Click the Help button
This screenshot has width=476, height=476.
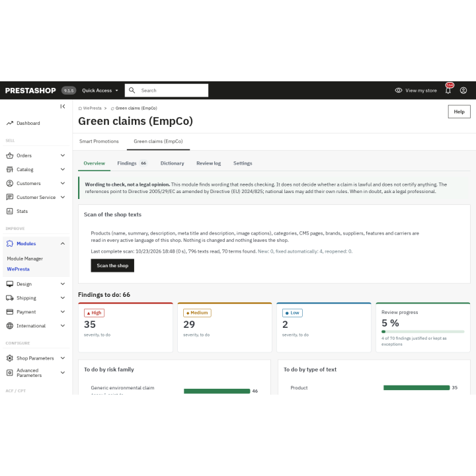[459, 112]
